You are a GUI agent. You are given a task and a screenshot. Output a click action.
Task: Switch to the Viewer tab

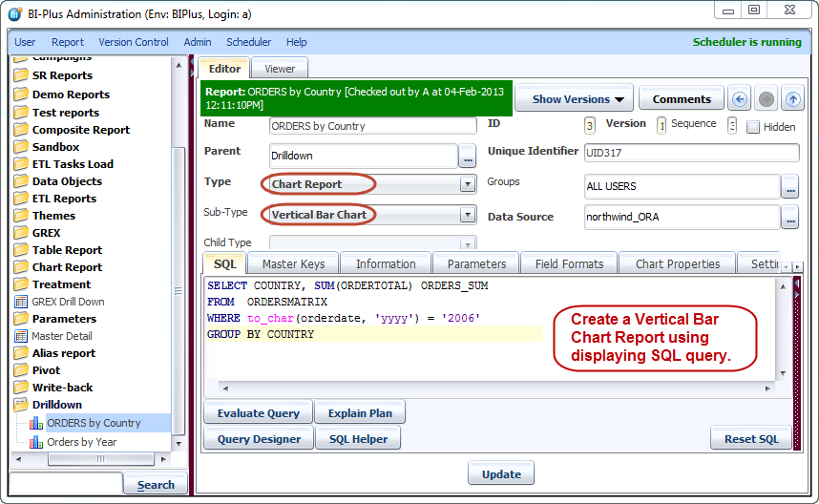(280, 69)
